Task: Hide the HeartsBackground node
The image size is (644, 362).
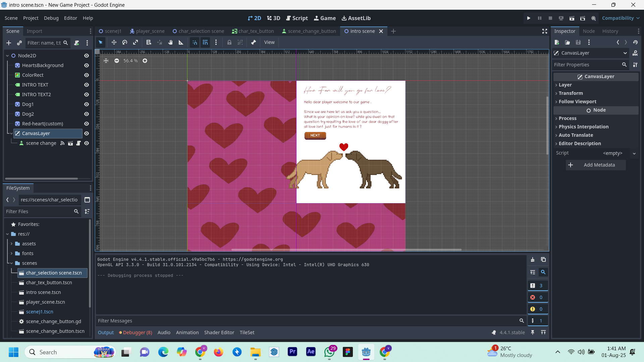Action: 87,65
